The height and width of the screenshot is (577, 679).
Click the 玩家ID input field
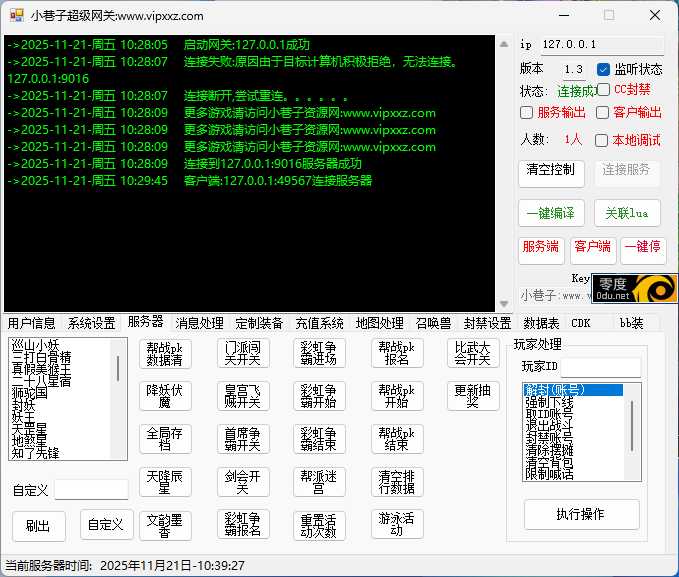601,367
